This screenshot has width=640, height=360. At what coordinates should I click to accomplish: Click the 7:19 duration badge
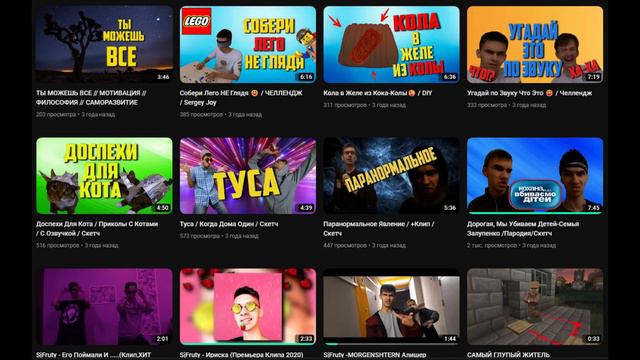click(594, 77)
